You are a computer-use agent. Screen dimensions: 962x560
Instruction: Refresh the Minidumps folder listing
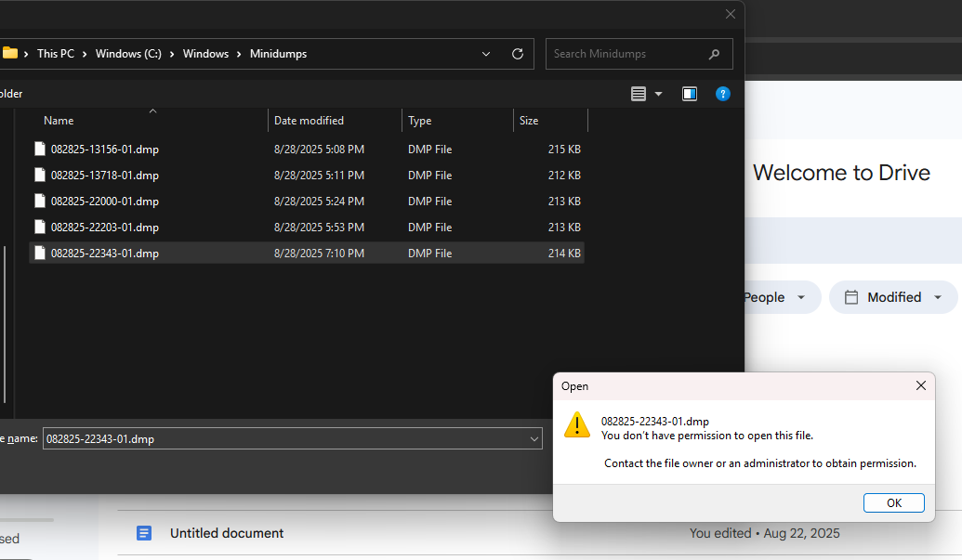517,54
